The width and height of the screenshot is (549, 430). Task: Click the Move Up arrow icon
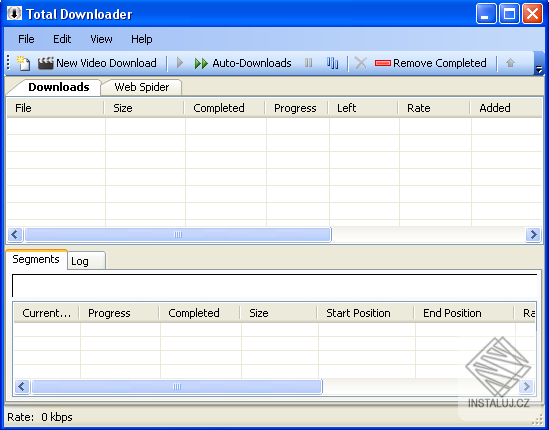510,63
